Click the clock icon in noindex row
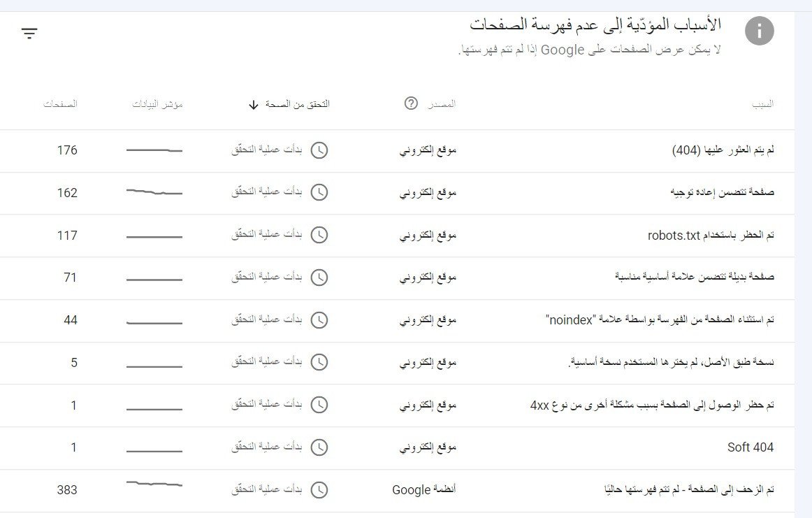This screenshot has width=812, height=518. pyautogui.click(x=319, y=320)
